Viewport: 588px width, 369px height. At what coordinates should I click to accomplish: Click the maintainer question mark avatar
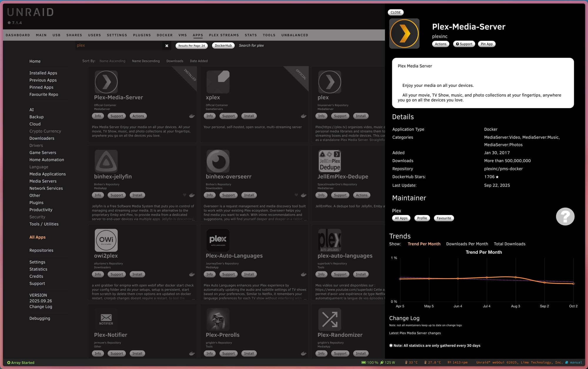[x=565, y=217]
